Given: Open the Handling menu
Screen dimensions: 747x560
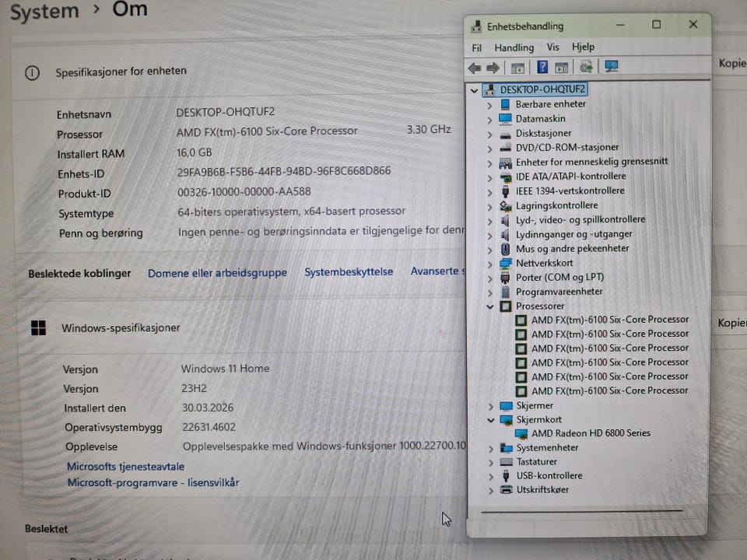Looking at the screenshot, I should (x=514, y=47).
